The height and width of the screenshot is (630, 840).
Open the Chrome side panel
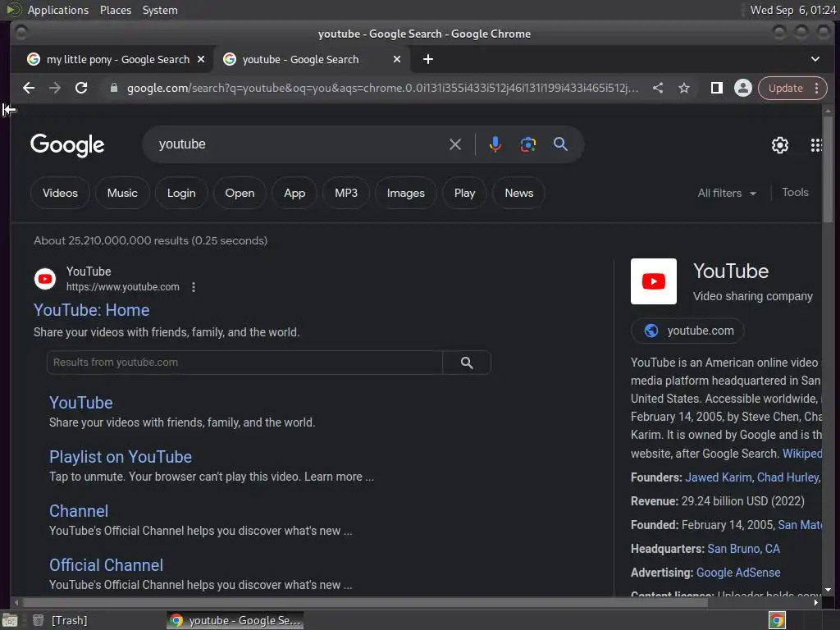[717, 89]
